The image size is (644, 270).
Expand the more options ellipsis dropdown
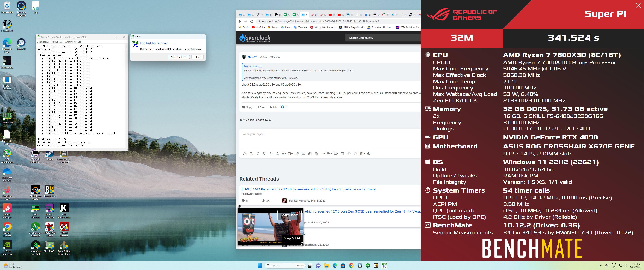(x=323, y=154)
